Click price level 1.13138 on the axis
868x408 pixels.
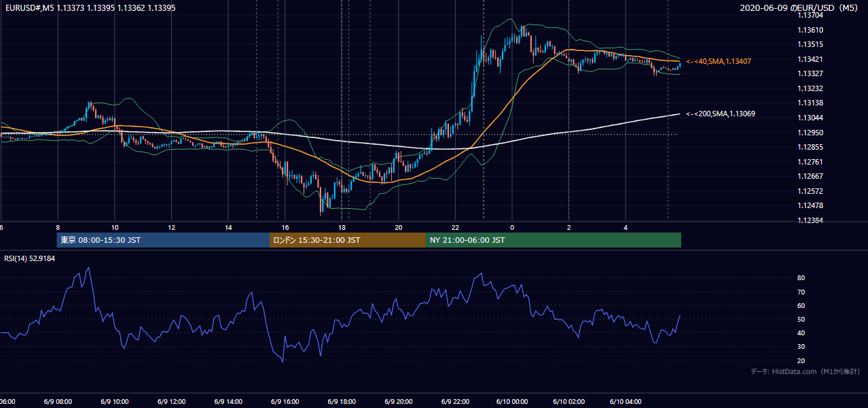pos(810,103)
